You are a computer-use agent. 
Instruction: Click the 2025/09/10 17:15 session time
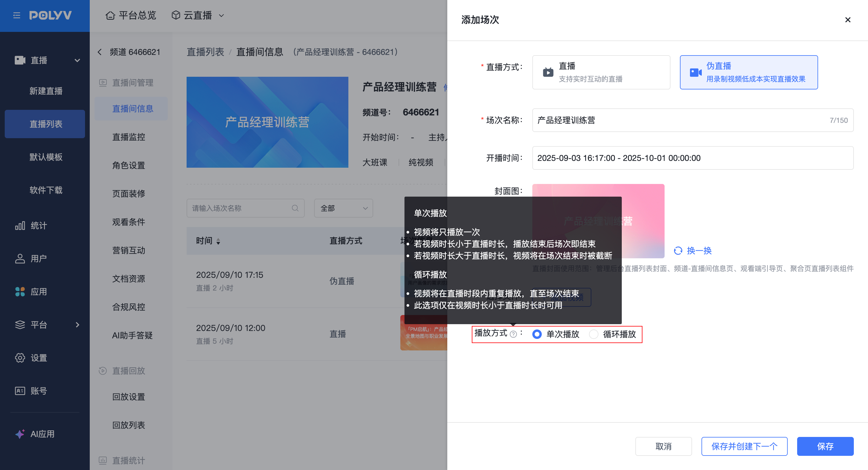229,275
